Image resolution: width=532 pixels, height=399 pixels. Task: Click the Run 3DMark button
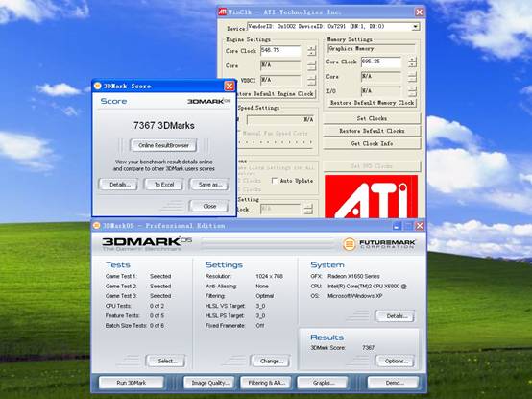(132, 383)
